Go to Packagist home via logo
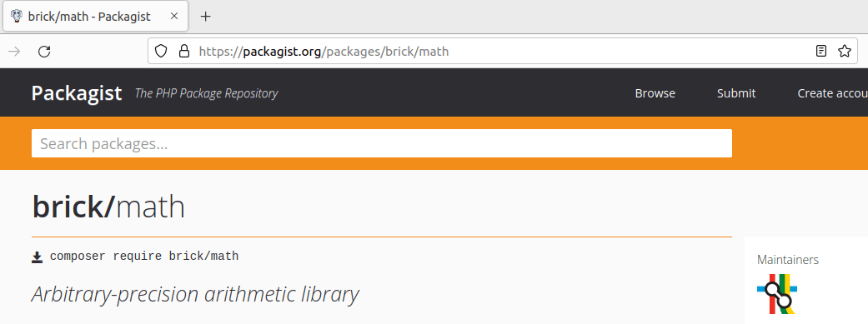 point(77,93)
